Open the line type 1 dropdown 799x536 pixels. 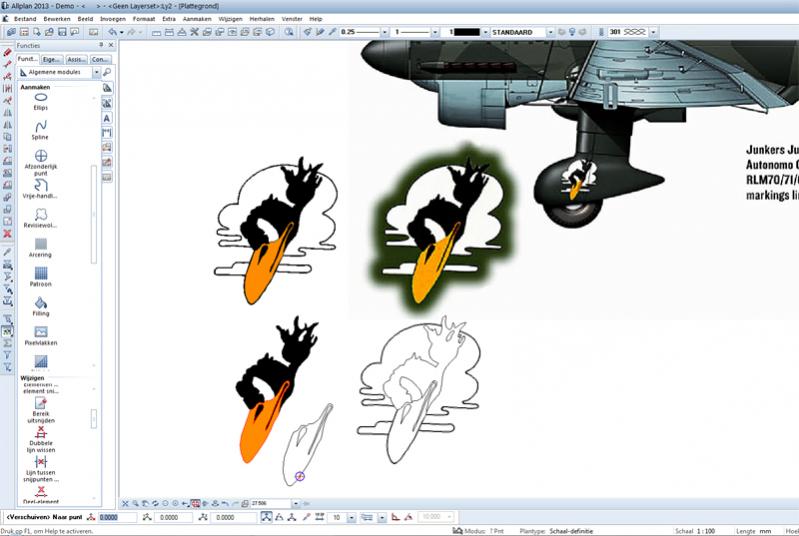[x=435, y=32]
